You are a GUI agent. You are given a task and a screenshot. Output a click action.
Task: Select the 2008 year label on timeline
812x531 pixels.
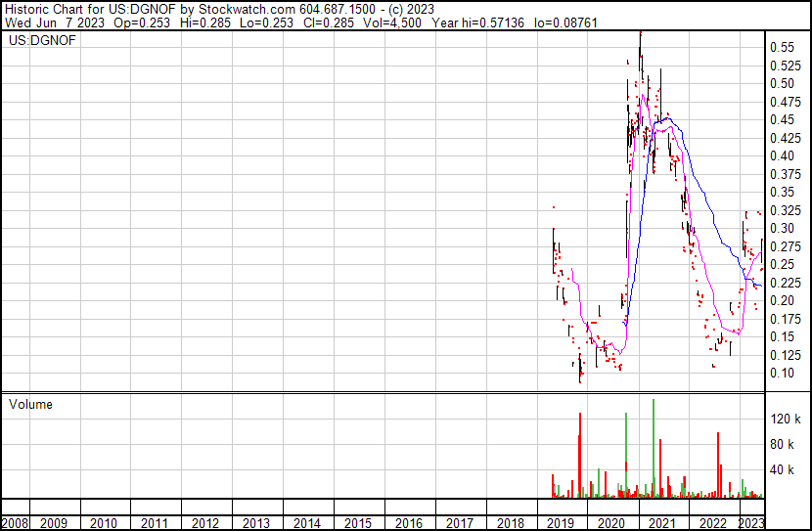15,523
